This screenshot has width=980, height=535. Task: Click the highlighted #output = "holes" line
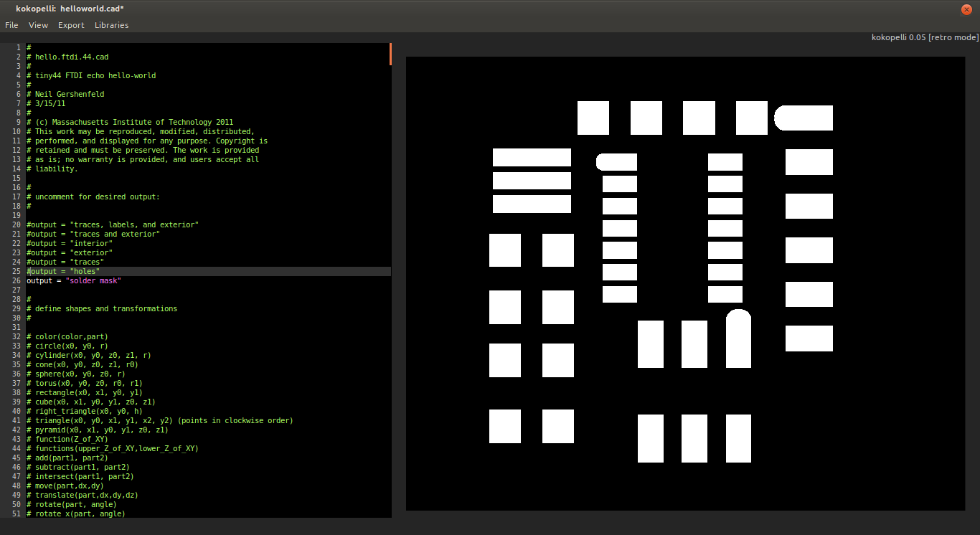pyautogui.click(x=63, y=271)
